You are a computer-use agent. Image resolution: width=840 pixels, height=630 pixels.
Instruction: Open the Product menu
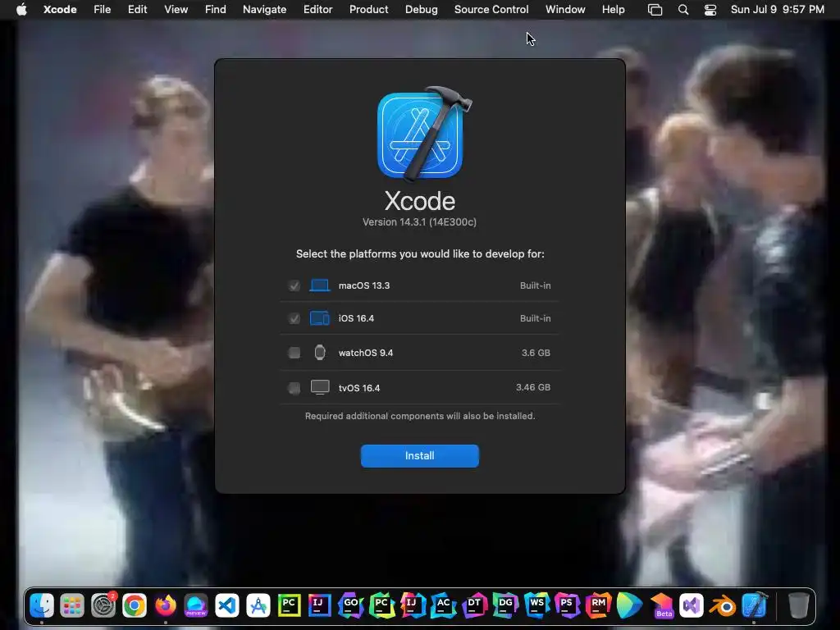point(368,10)
